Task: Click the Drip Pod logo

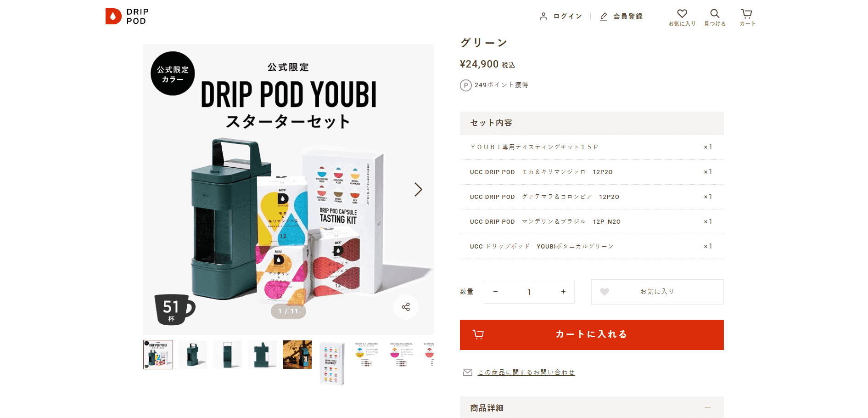Action: coord(127,16)
